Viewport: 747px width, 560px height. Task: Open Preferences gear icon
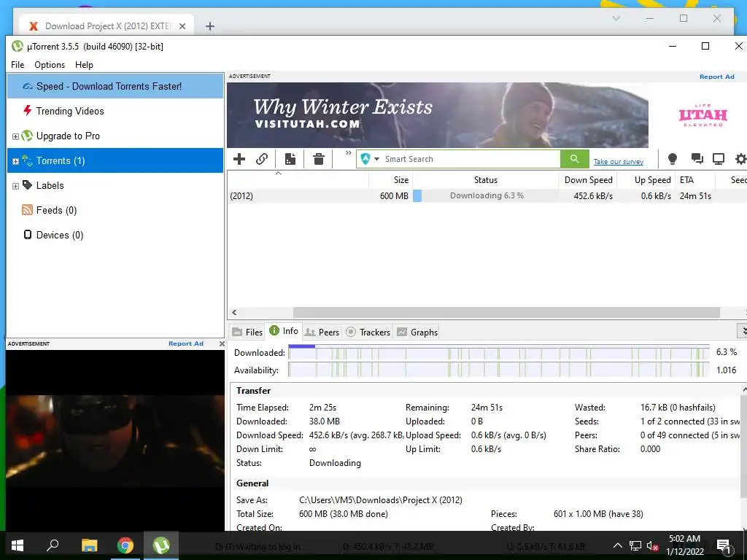pyautogui.click(x=741, y=158)
